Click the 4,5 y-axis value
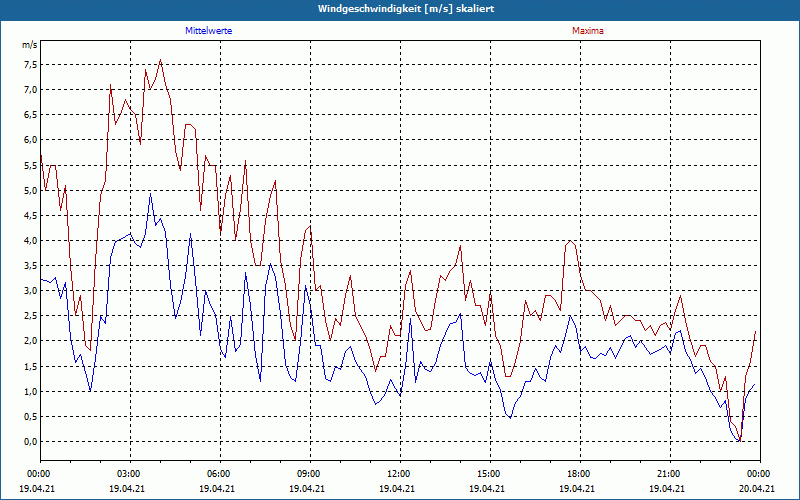 30,215
